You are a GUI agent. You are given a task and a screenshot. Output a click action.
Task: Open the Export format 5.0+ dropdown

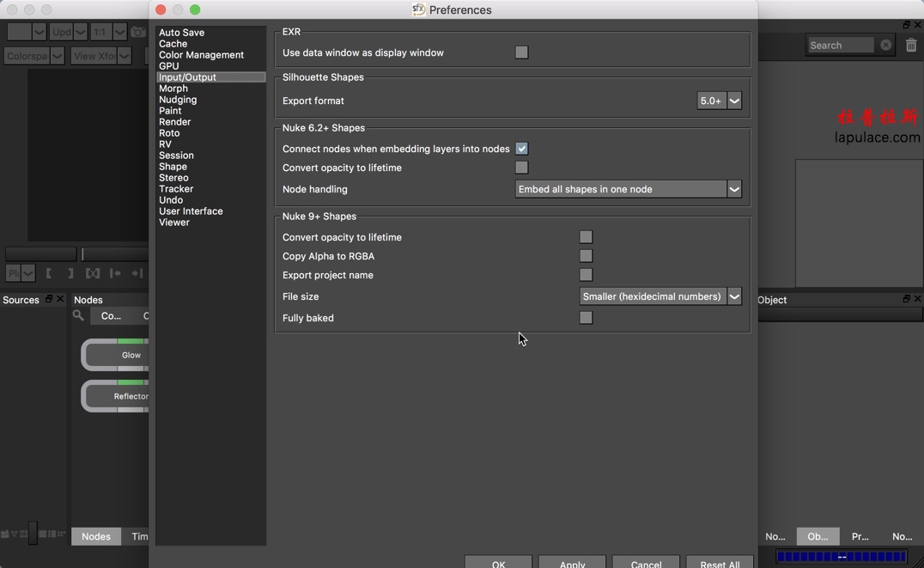tap(719, 101)
